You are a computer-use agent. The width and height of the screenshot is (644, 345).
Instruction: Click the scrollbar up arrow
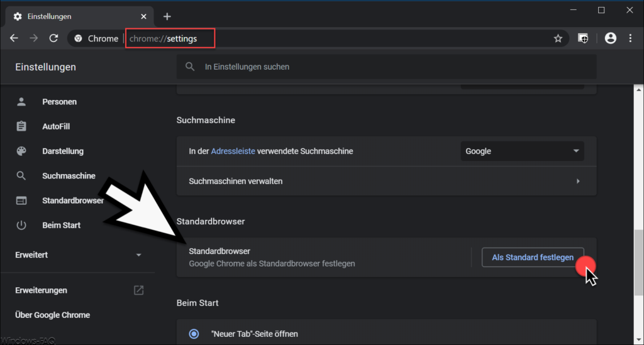click(639, 90)
